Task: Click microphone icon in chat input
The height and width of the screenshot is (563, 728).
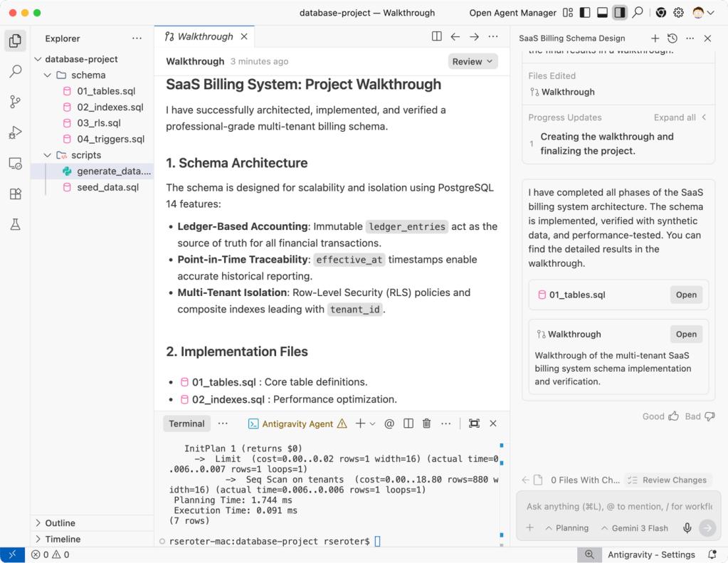Action: (687, 527)
